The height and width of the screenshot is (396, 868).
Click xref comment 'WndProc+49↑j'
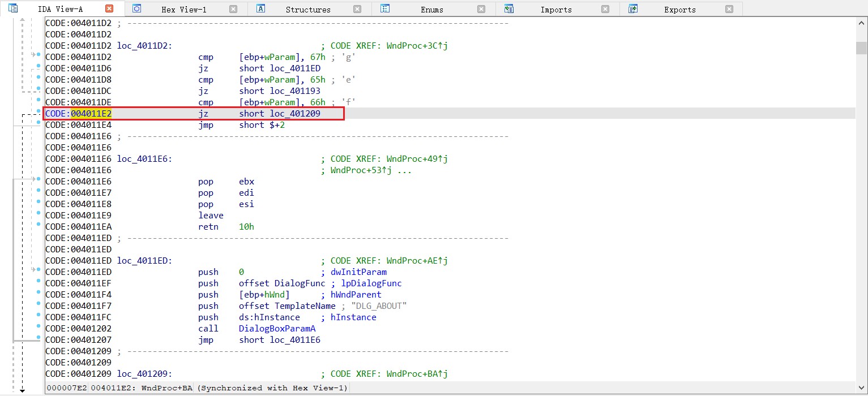point(417,159)
